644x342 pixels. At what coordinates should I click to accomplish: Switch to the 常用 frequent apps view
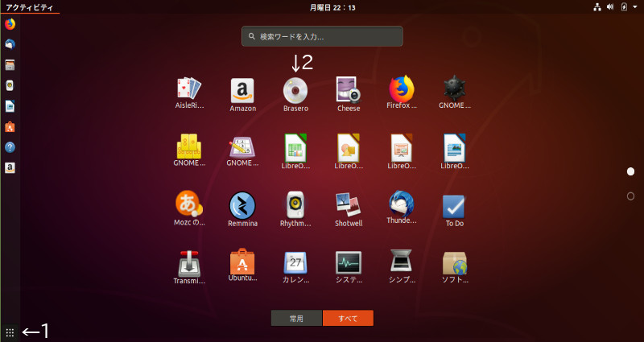point(296,318)
